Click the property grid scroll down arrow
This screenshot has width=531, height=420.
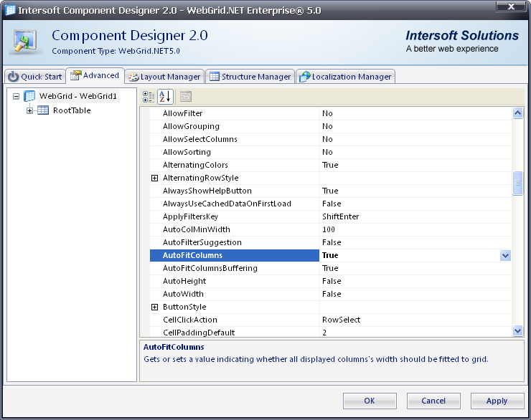click(517, 330)
